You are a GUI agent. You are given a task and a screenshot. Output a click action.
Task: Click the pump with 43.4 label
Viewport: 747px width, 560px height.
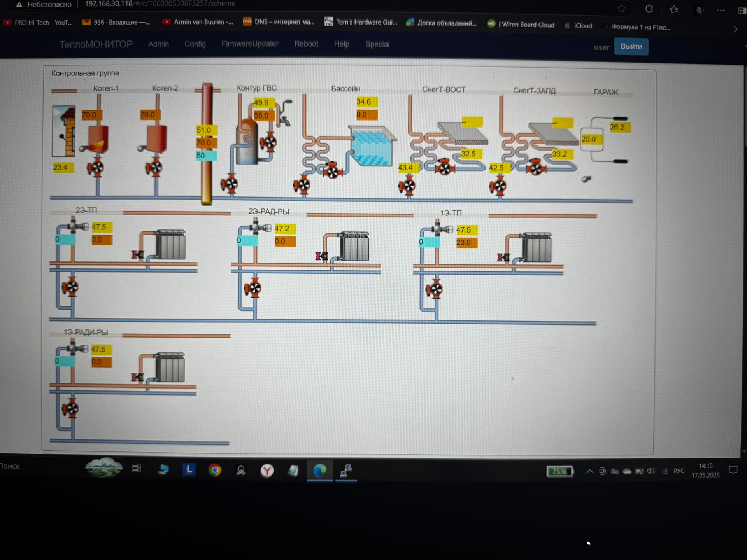click(408, 186)
